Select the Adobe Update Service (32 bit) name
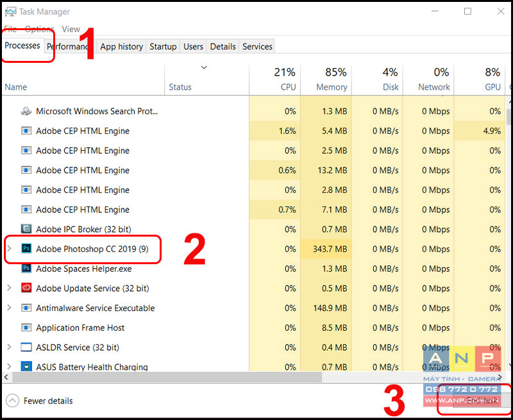This screenshot has height=420, width=513. coord(92,288)
